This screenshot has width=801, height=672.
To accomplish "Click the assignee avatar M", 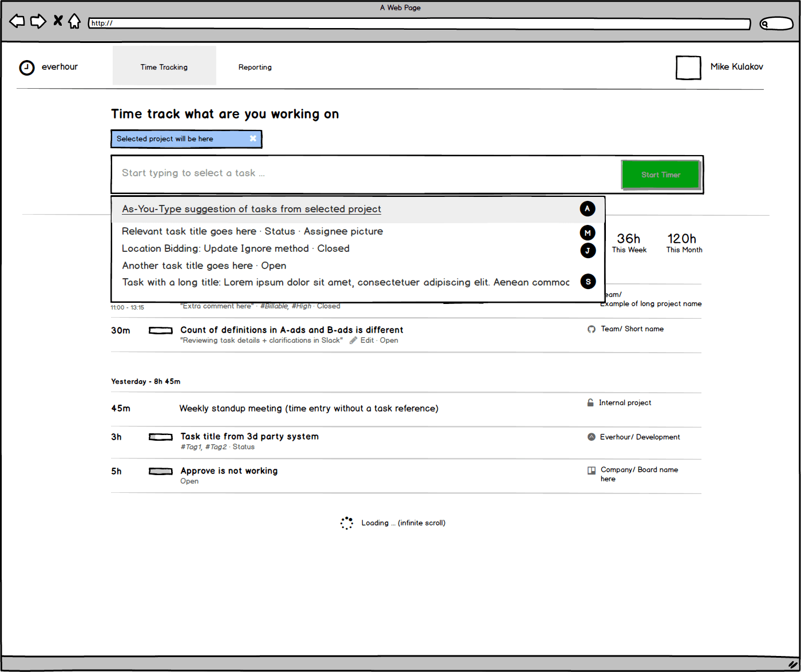I will 588,233.
